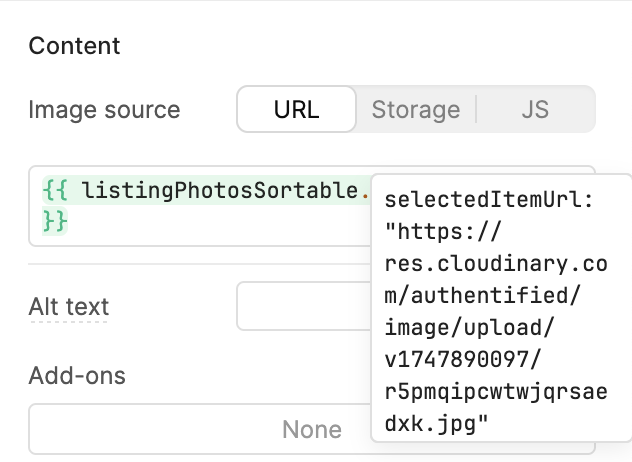Click the v1747890097/ version segment
This screenshot has width=632, height=462.
tap(463, 359)
